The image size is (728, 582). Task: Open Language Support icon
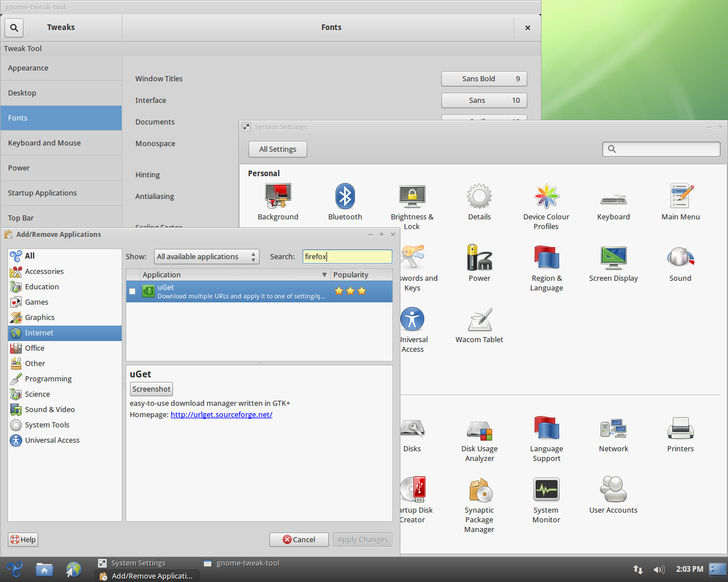pyautogui.click(x=547, y=429)
